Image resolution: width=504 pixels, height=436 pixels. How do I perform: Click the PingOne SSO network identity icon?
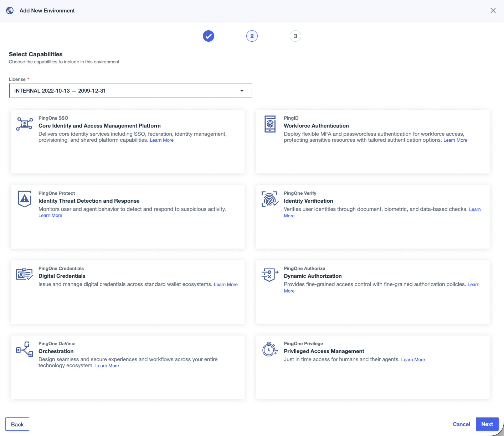coord(24,124)
